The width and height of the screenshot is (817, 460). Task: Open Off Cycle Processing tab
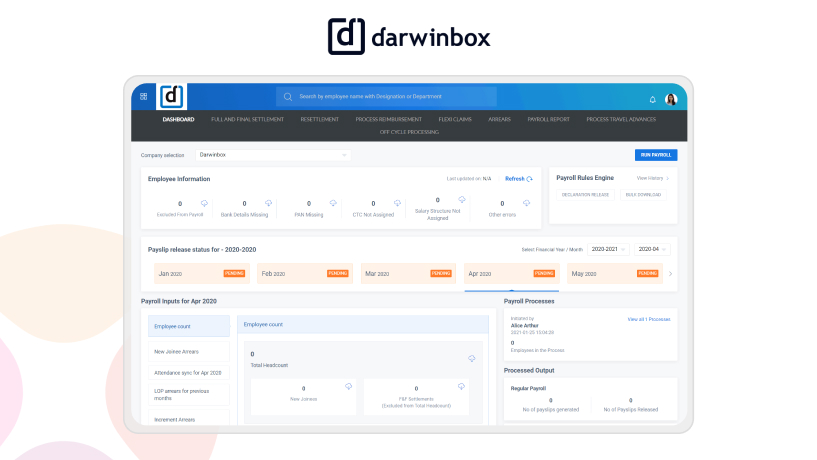click(409, 132)
